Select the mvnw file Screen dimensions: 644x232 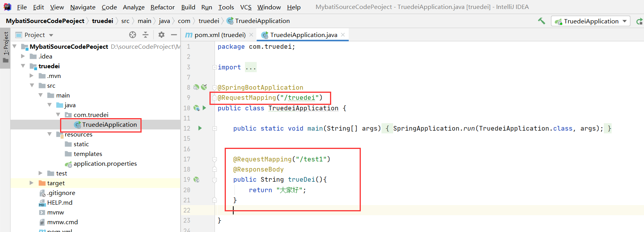[x=51, y=212]
